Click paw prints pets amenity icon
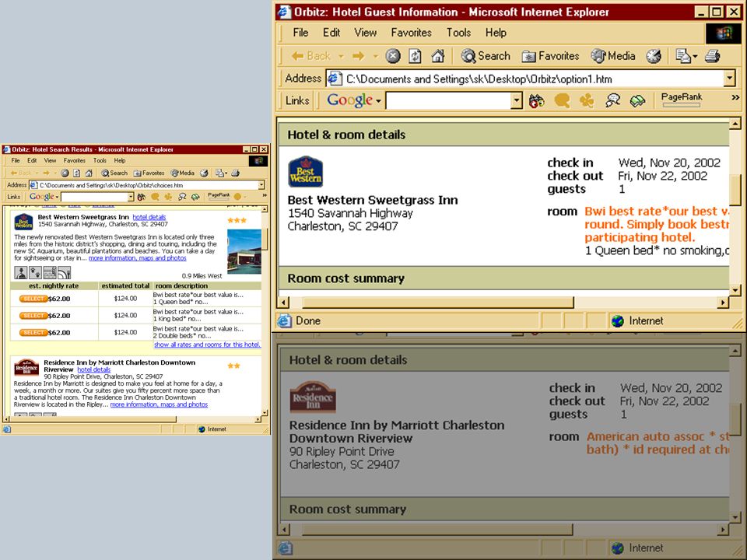The width and height of the screenshot is (747, 560). [x=35, y=272]
